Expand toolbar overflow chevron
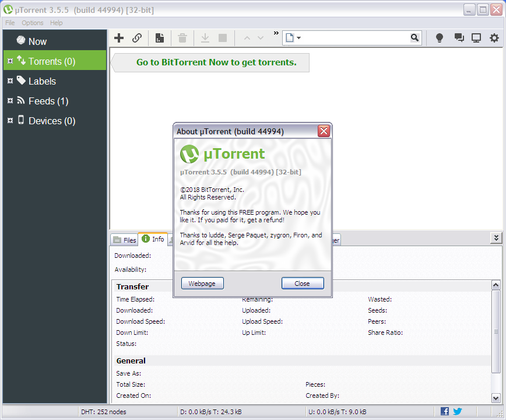 tap(276, 33)
